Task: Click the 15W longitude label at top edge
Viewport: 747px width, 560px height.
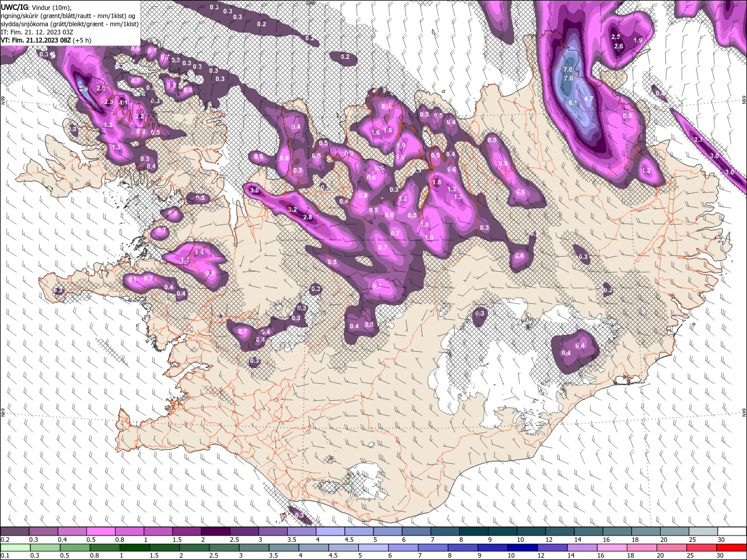Action: tap(618, 2)
